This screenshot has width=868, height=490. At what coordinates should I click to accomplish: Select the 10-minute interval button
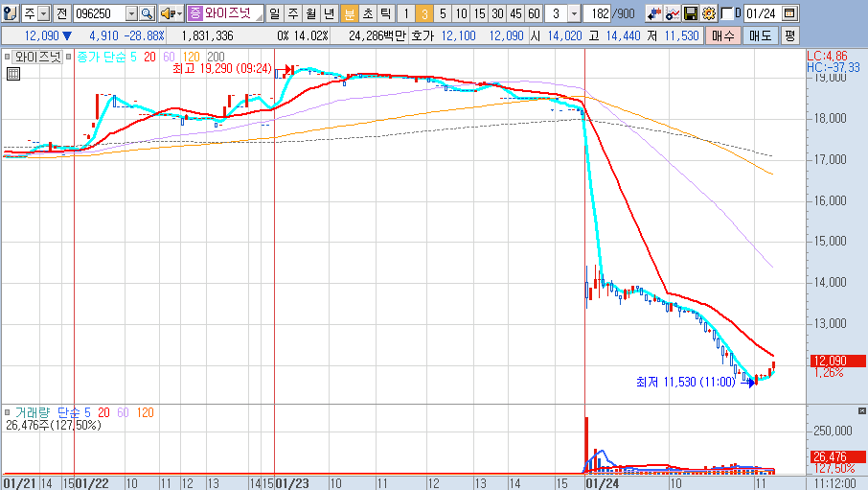(x=461, y=13)
